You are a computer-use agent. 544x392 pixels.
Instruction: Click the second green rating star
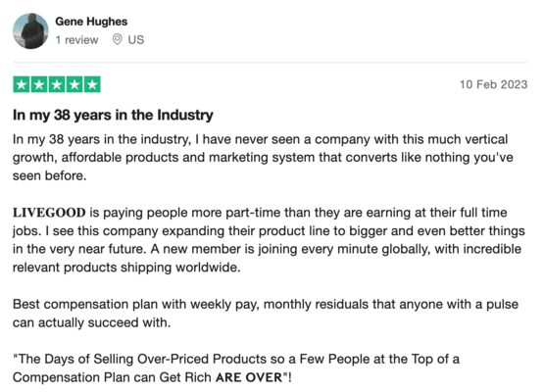(39, 84)
